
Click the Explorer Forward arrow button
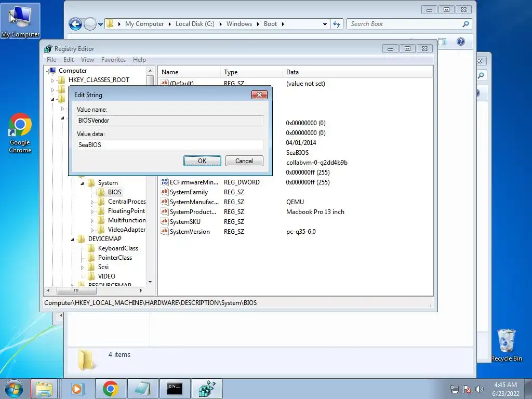coord(89,24)
